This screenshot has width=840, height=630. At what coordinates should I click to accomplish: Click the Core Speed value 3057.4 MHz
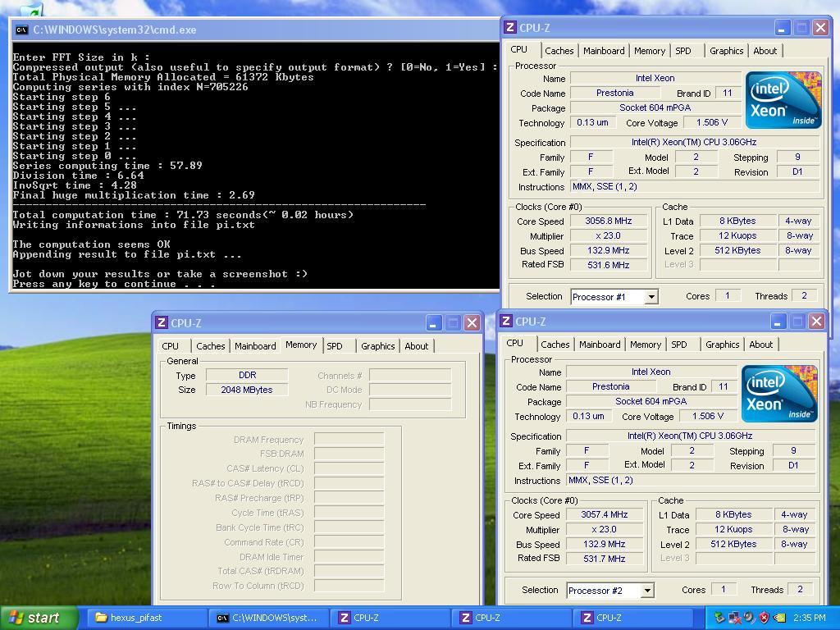(x=605, y=514)
